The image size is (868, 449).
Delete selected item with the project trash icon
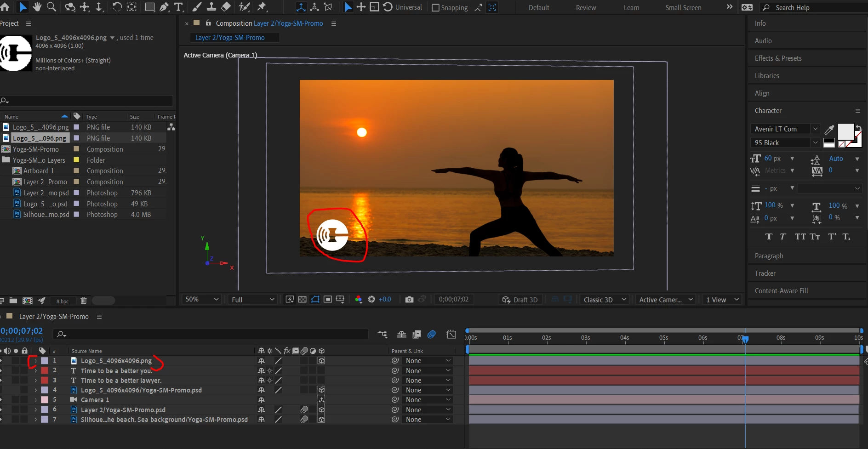pyautogui.click(x=83, y=301)
